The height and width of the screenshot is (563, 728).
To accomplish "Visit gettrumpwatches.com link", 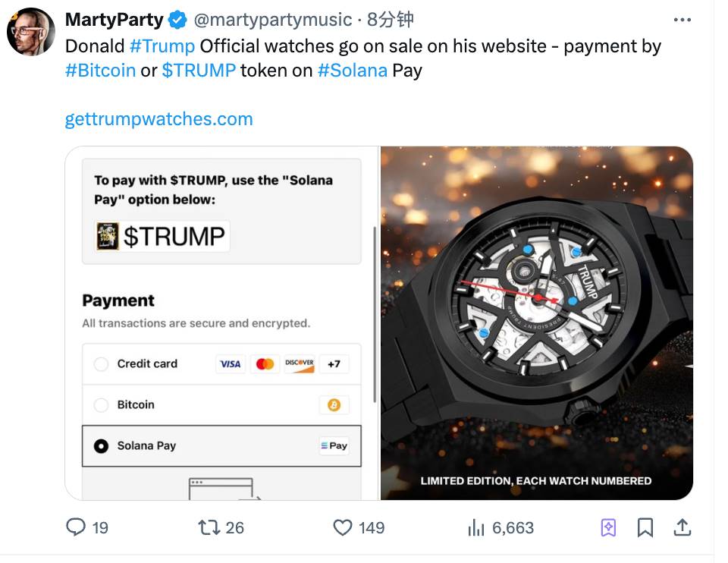I will coord(159,118).
